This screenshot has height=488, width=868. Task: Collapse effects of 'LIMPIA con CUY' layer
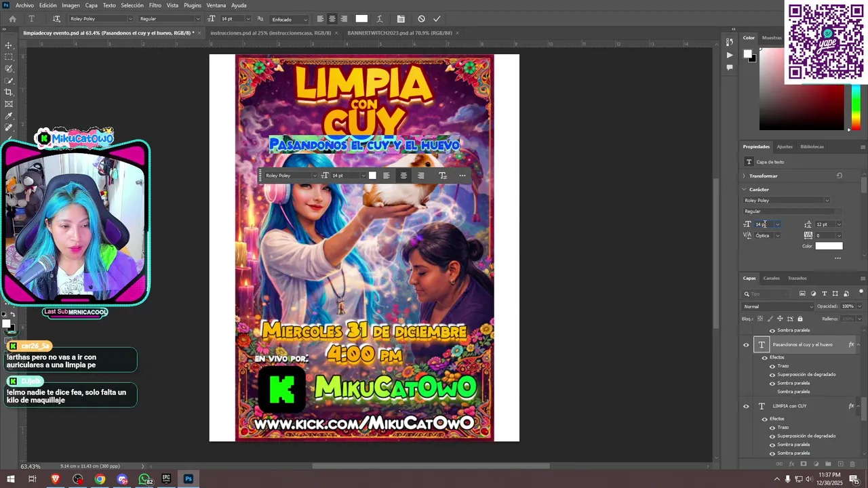click(859, 407)
